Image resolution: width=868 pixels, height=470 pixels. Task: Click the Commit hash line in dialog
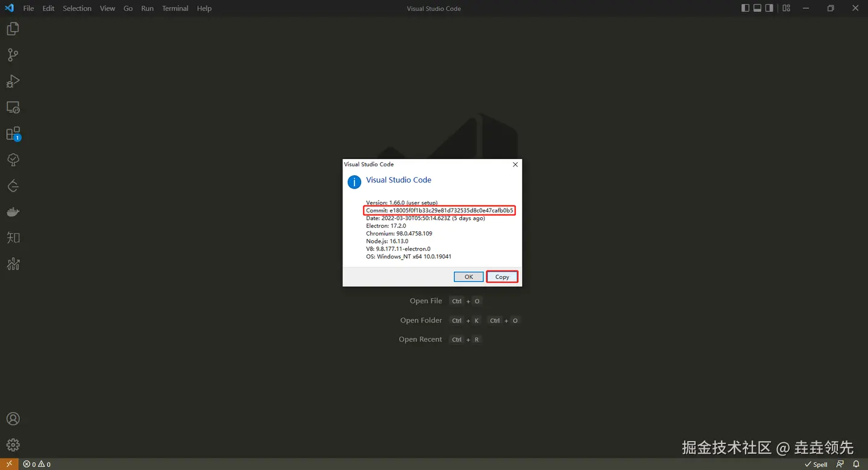coord(439,210)
